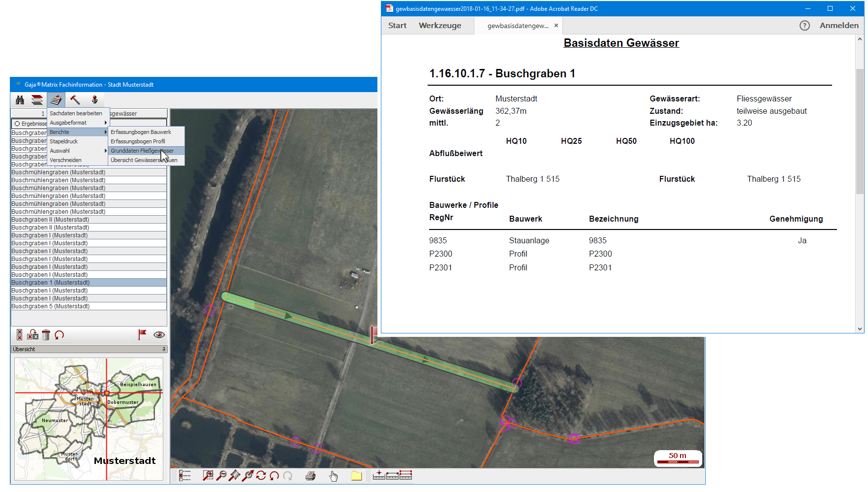868x492 pixels.
Task: Expand the Auswahl submenu
Action: (77, 151)
